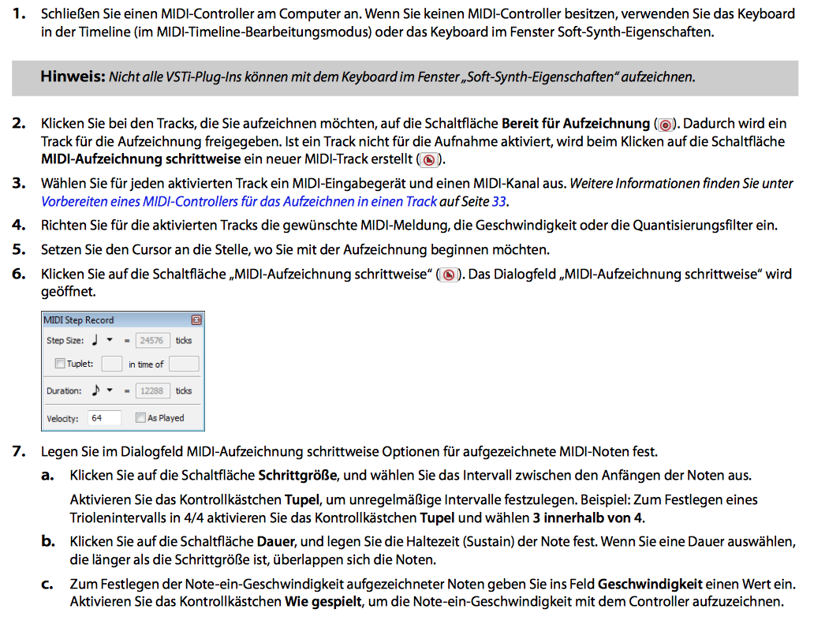
Task: Click the quarter note icon beside Step Size
Action: coord(95,339)
